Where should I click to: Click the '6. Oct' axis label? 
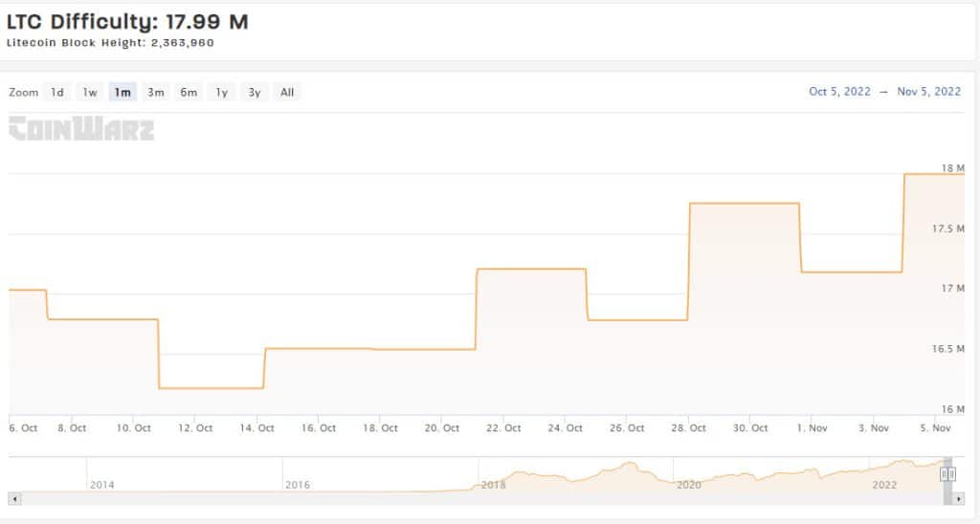coord(23,427)
